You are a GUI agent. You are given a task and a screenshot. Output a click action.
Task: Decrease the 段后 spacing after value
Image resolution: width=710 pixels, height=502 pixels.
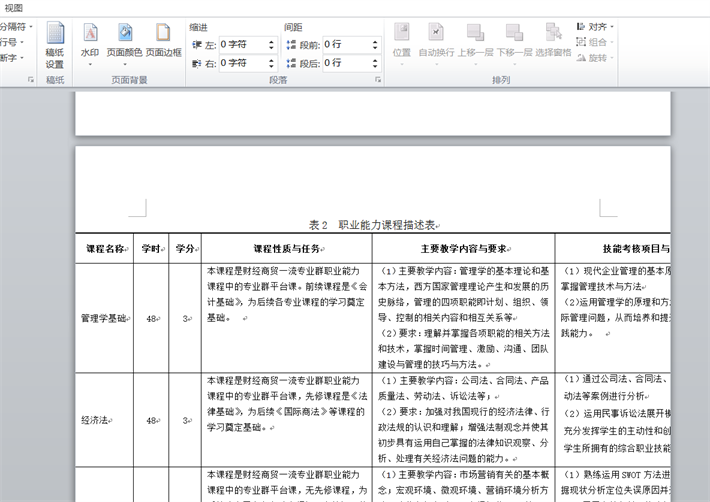(375, 68)
